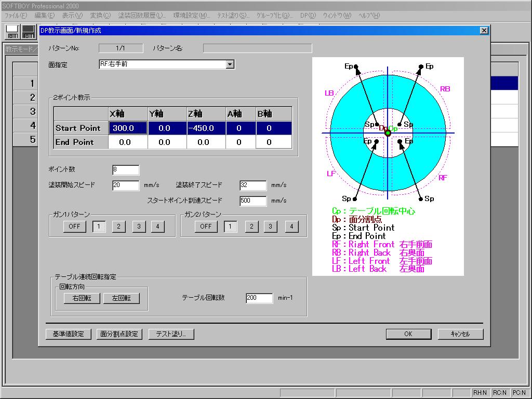Open the 面指定 combo box showing RF:右手前
This screenshot has width=532, height=399.
point(162,65)
